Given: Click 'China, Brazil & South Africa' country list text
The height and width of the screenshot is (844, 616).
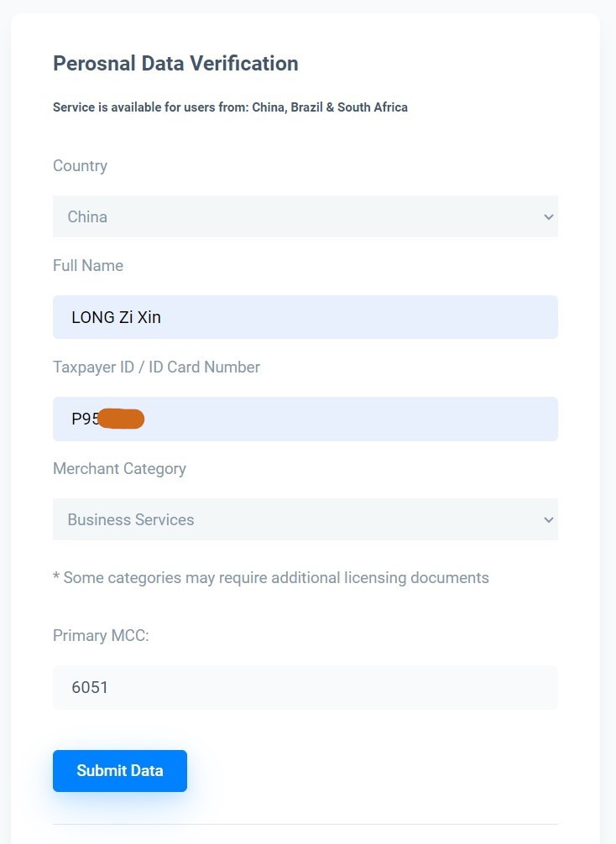Looking at the screenshot, I should point(330,107).
